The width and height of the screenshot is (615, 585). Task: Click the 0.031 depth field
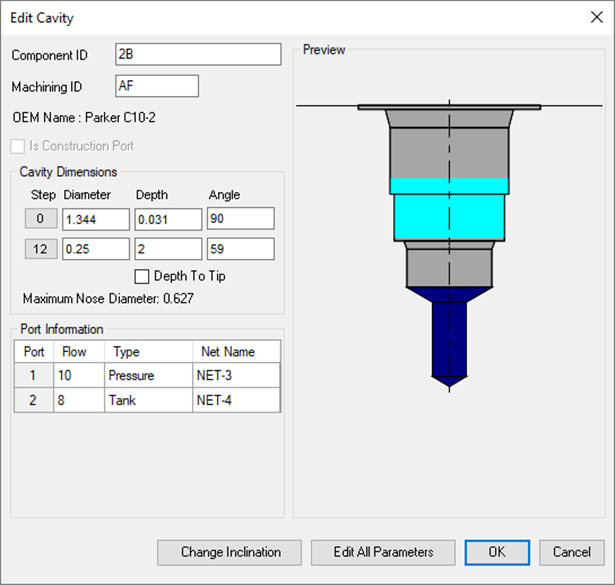(168, 219)
